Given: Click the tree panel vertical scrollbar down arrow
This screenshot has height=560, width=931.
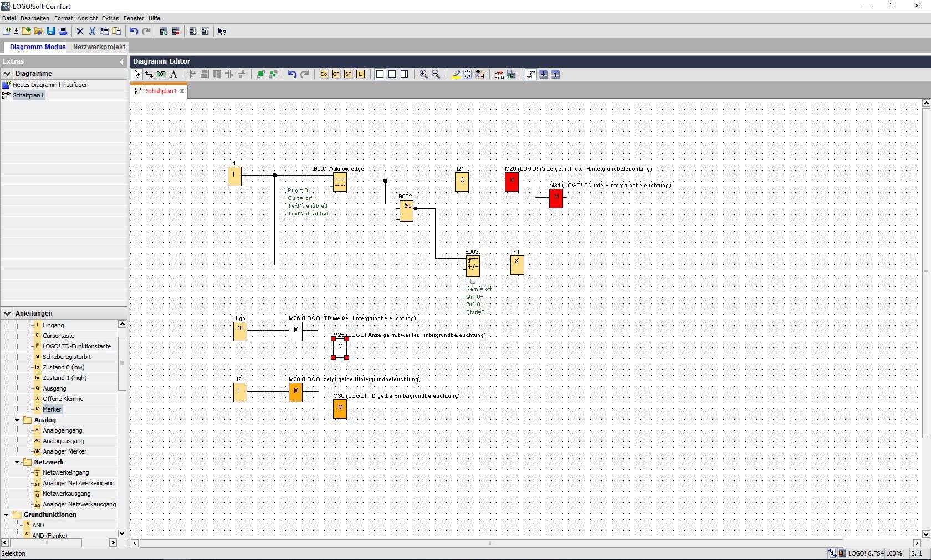Looking at the screenshot, I should (122, 534).
